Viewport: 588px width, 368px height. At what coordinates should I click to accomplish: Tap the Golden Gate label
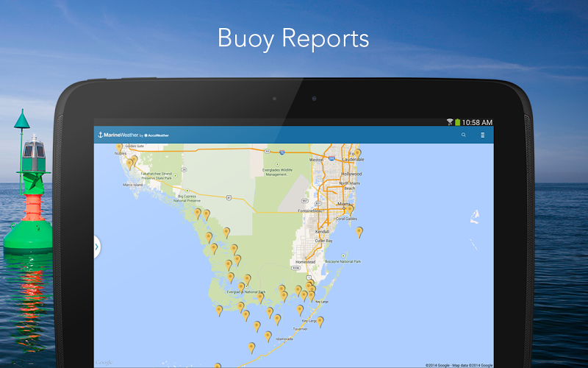tap(135, 146)
